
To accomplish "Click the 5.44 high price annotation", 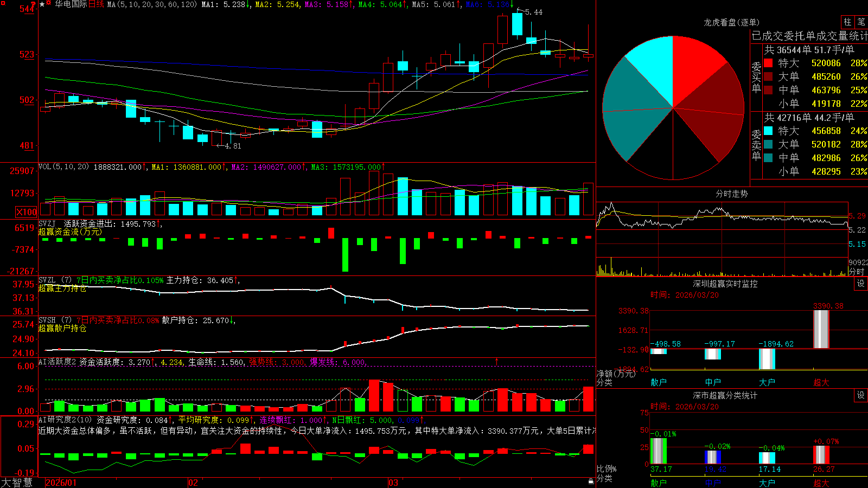I will (533, 12).
